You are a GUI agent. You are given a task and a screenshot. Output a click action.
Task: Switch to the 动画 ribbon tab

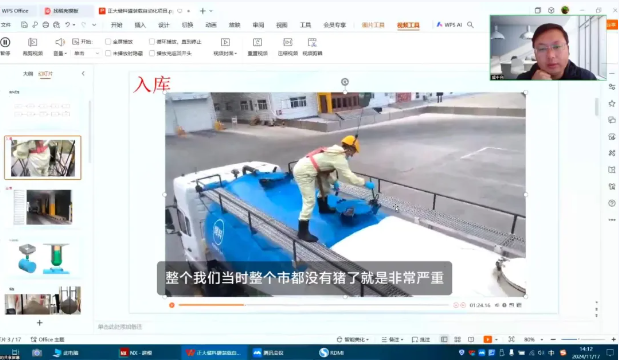pos(211,25)
